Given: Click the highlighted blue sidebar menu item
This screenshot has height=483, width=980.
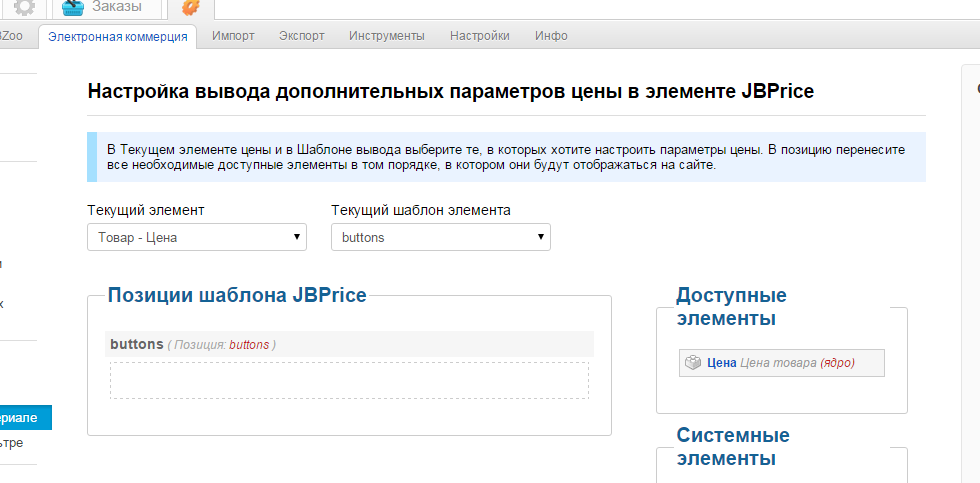Looking at the screenshot, I should [25, 418].
